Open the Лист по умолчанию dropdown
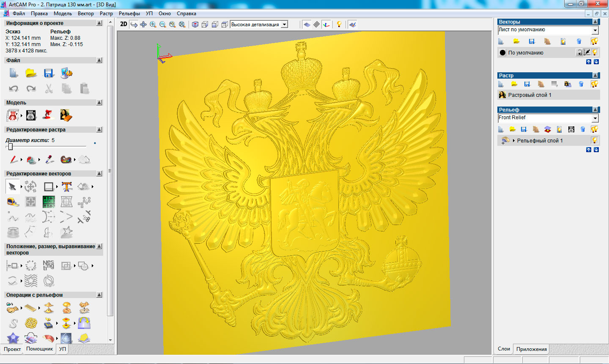The image size is (609, 364). [x=595, y=30]
